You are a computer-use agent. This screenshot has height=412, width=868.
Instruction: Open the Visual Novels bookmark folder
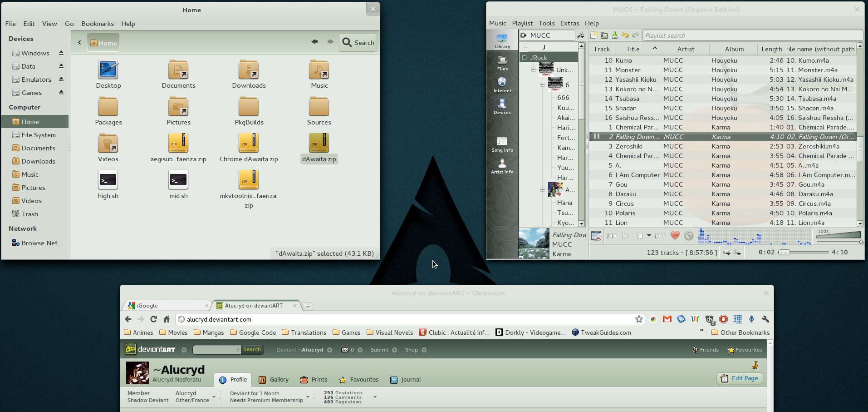390,333
